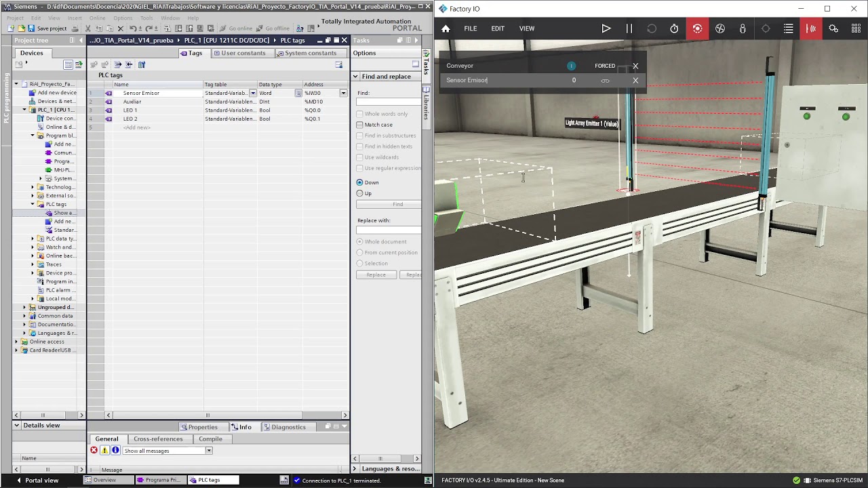Viewport: 868px width, 488px height.
Task: Toggle the Find in substructures checkbox
Action: (360, 136)
